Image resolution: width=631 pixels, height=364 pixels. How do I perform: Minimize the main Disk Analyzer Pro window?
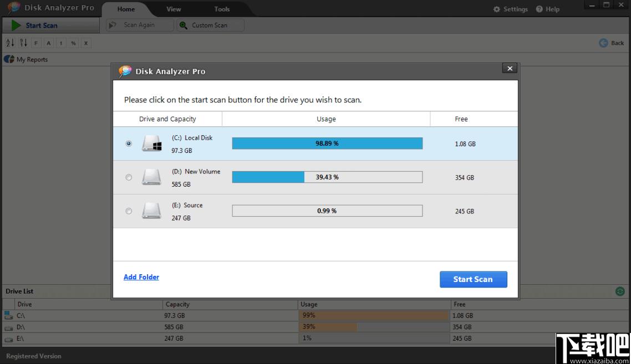click(x=592, y=5)
